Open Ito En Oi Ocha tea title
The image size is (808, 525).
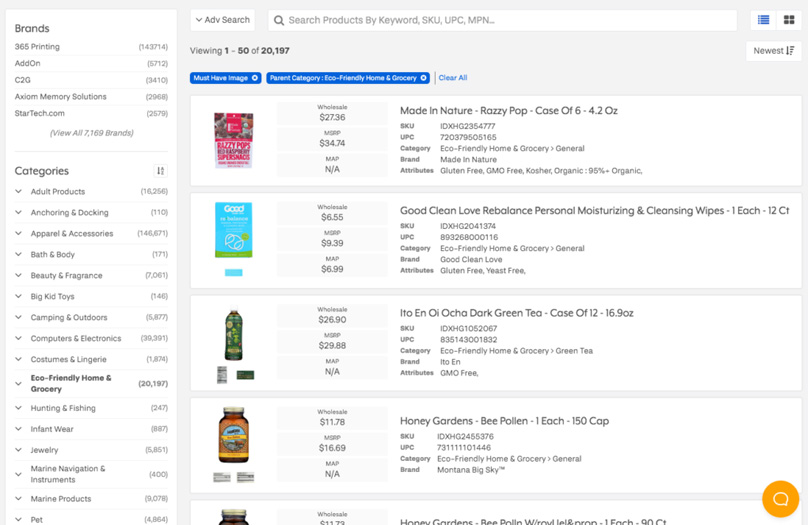point(516,313)
